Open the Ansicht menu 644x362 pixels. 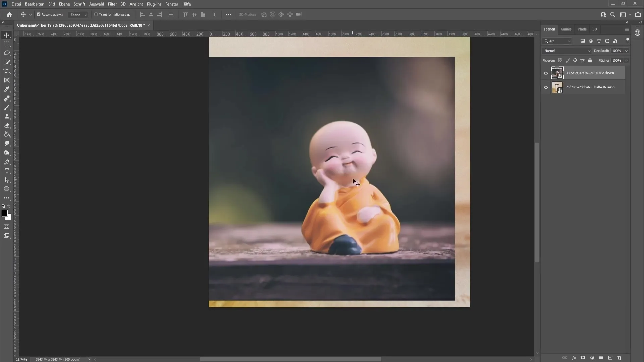pos(136,4)
